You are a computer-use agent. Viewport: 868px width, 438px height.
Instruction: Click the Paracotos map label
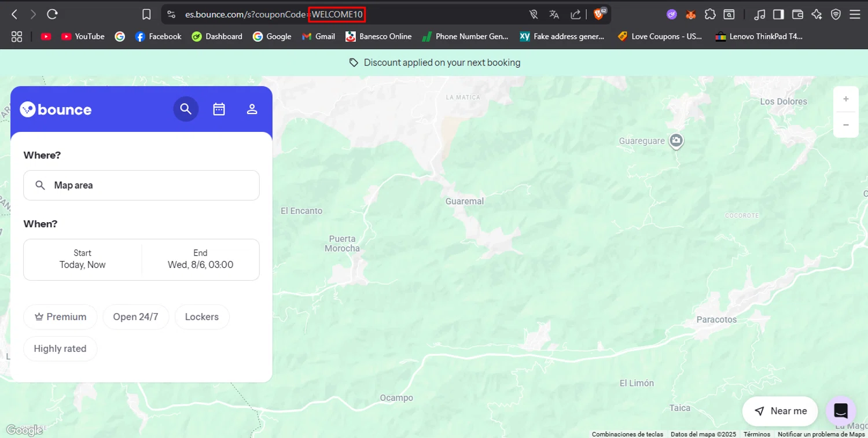click(716, 319)
